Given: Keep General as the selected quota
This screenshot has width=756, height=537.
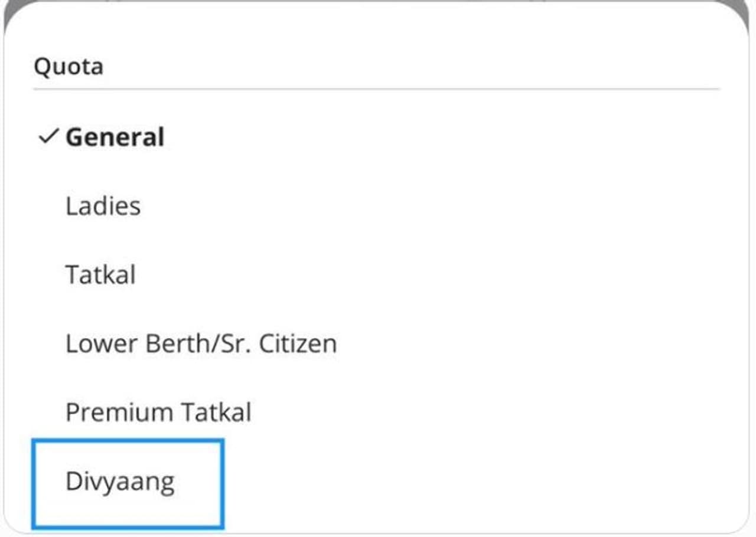Looking at the screenshot, I should (x=115, y=137).
